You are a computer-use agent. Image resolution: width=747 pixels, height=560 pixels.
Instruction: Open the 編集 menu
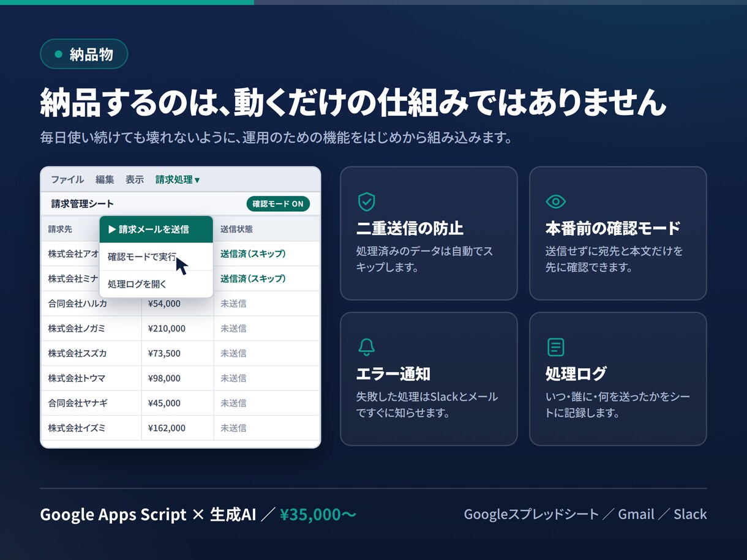105,179
